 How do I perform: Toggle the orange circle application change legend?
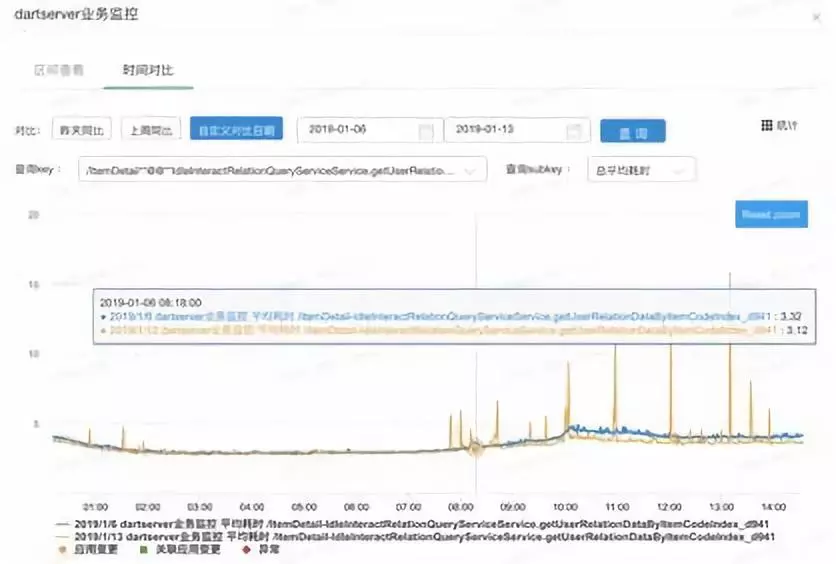point(89,549)
